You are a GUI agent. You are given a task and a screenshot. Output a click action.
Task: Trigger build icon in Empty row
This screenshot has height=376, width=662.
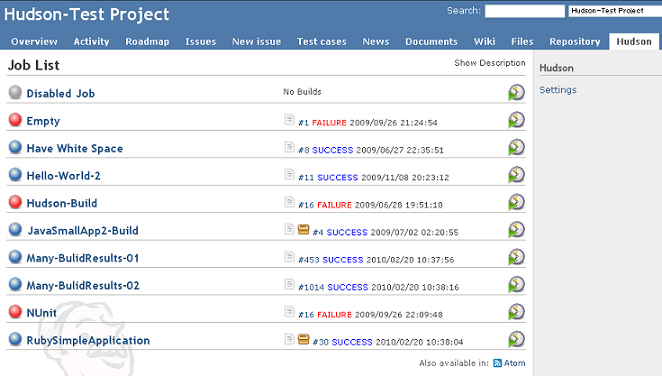[x=516, y=119]
